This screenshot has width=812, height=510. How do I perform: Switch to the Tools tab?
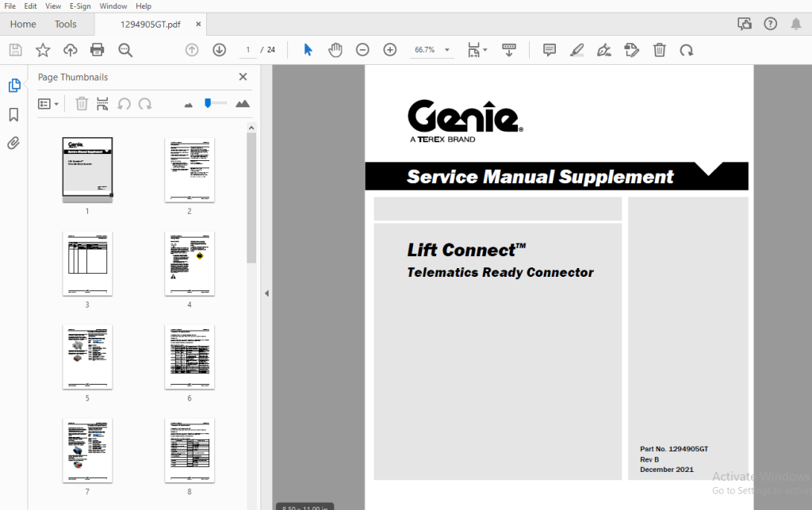(x=66, y=24)
